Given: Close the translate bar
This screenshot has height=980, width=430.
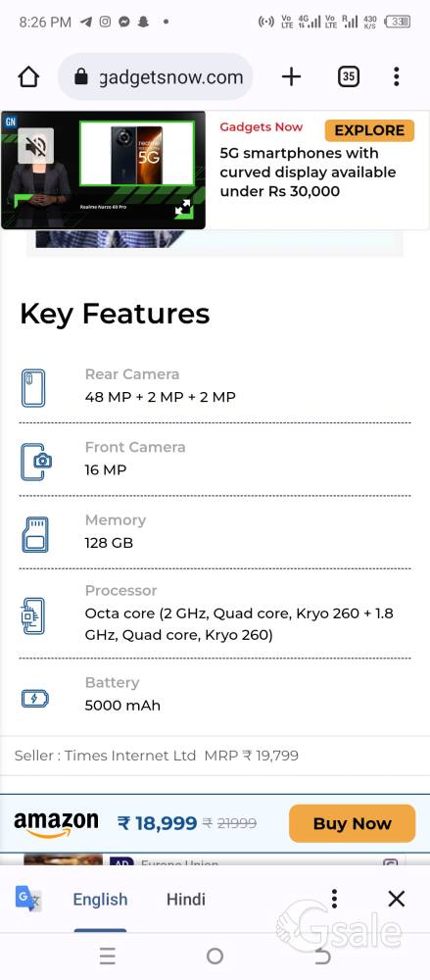Looking at the screenshot, I should [x=397, y=899].
